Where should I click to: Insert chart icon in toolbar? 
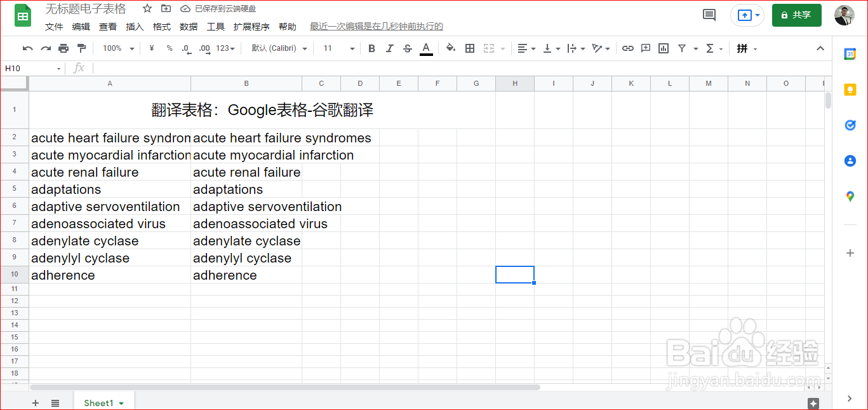tap(664, 48)
